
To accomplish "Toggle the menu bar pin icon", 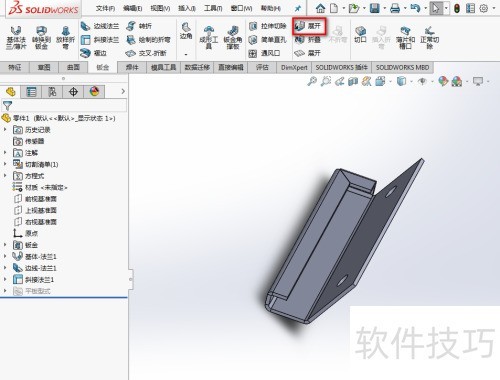I will point(298,8).
